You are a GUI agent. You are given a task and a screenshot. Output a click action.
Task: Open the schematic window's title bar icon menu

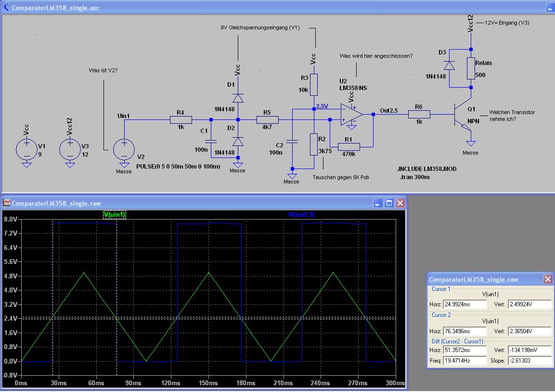coord(6,8)
